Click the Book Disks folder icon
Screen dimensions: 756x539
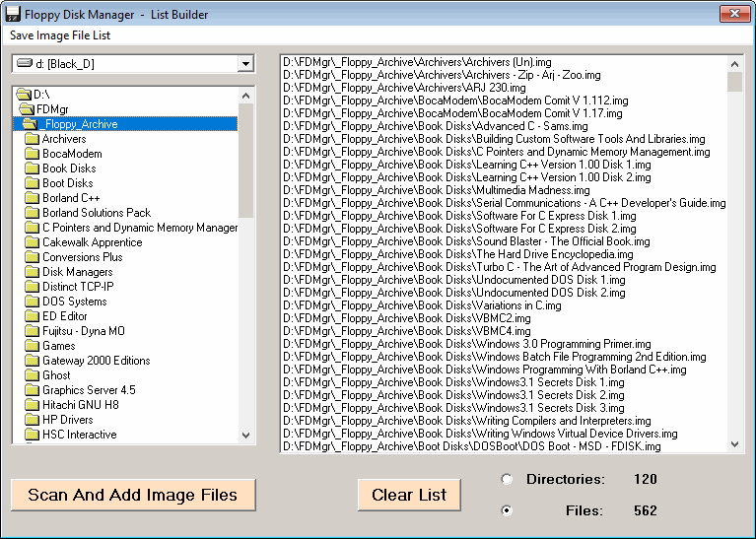(x=33, y=168)
